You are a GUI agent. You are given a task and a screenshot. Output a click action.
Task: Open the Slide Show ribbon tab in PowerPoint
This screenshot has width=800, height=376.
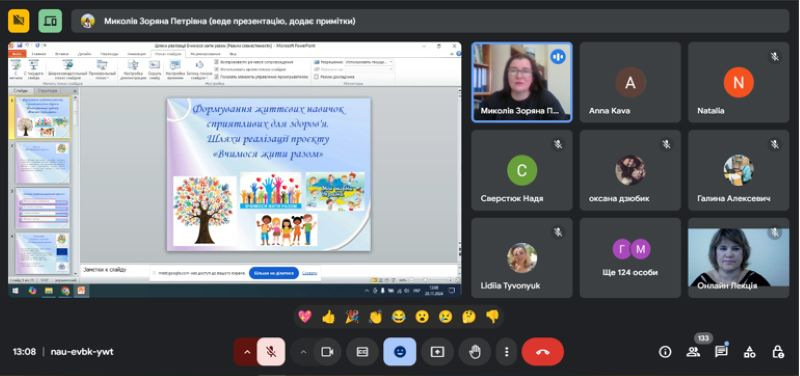tap(167, 54)
